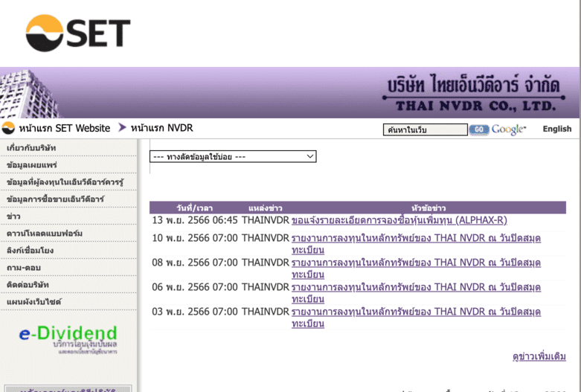The image size is (581, 392).
Task: Click the ค้นหาในเว็บ search input field
Action: (425, 129)
